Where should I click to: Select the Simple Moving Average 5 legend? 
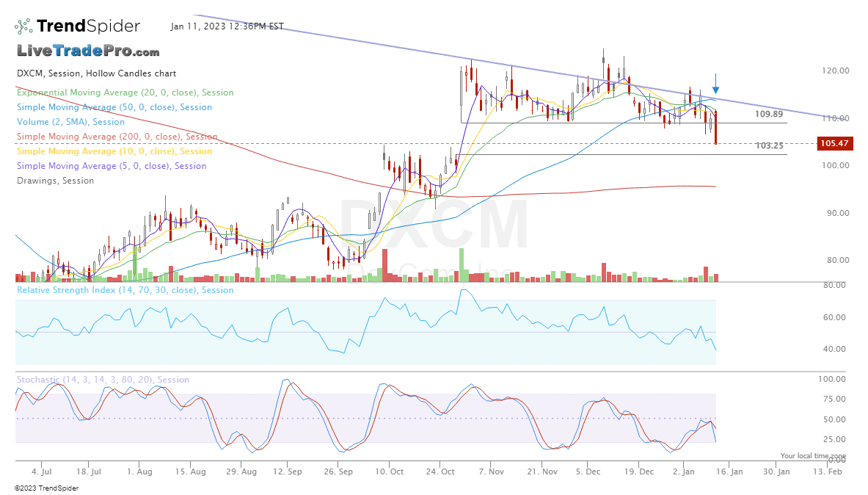pyautogui.click(x=111, y=166)
